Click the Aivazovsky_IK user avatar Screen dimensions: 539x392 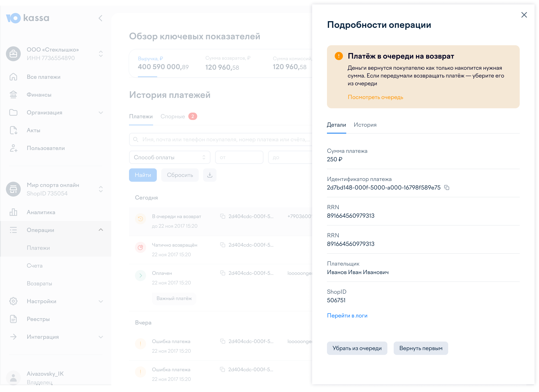pos(13,378)
